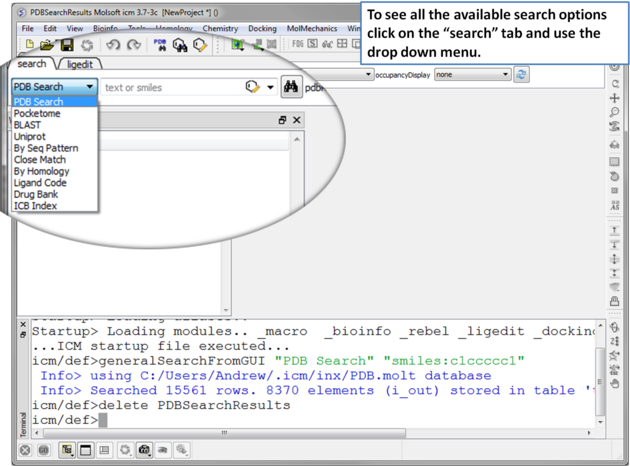Choose BLAST from the search options list
The width and height of the screenshot is (630, 466).
tap(28, 125)
